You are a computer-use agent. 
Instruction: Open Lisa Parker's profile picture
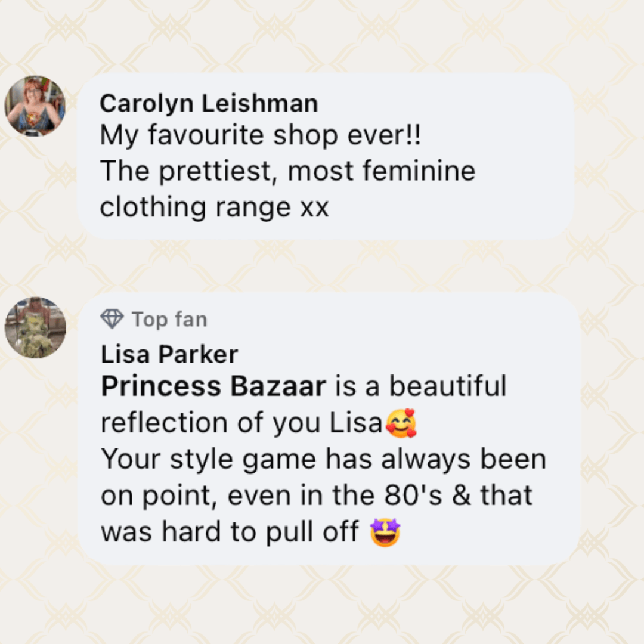tap(35, 327)
